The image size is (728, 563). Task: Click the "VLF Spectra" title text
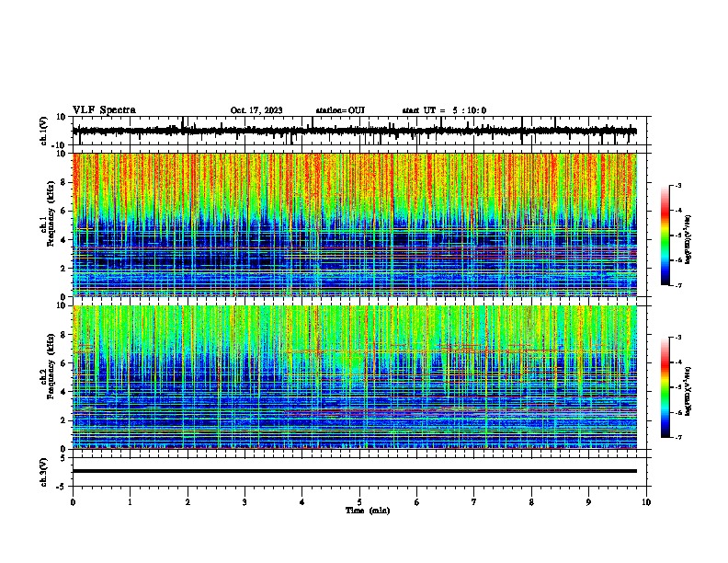point(104,110)
